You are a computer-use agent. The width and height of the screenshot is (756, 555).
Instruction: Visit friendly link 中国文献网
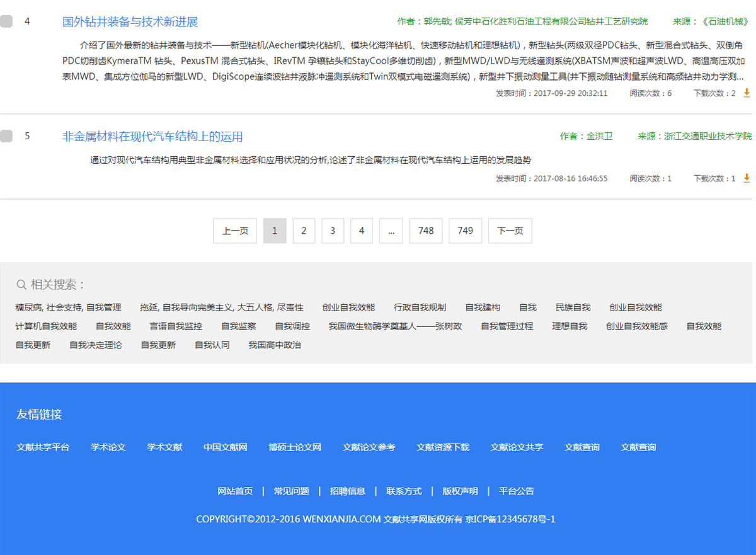[225, 447]
